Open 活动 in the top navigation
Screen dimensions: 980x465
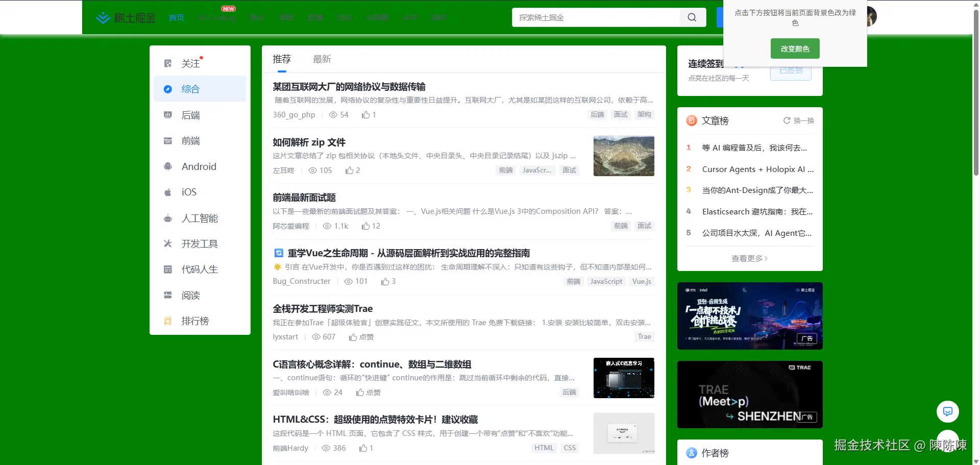[345, 17]
